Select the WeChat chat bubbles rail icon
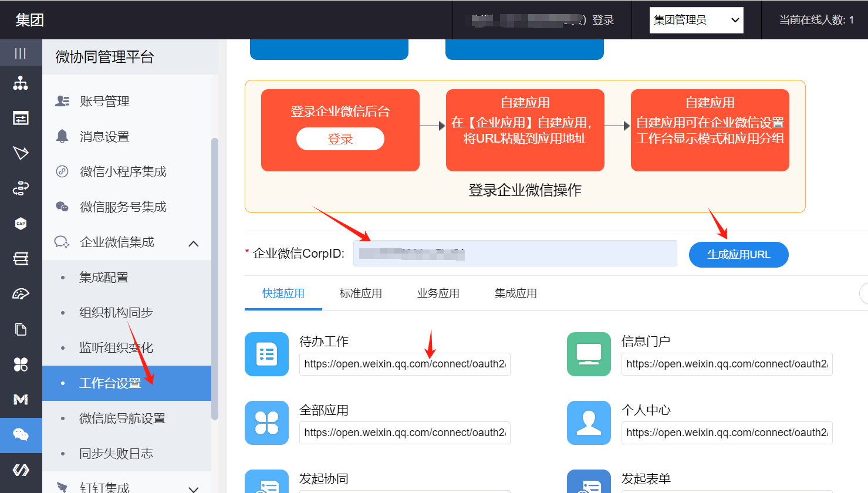 21,435
